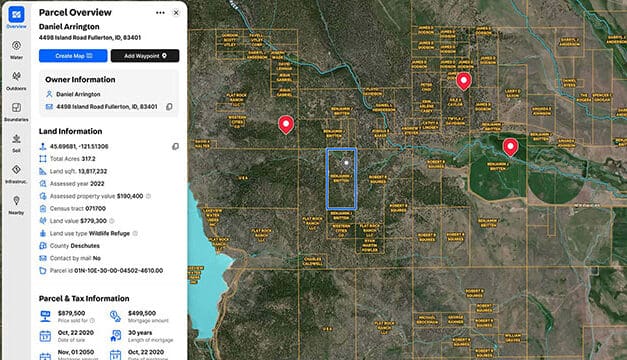This screenshot has width=627, height=360.
Task: Click the 30 years mortgage length value
Action: tap(140, 333)
